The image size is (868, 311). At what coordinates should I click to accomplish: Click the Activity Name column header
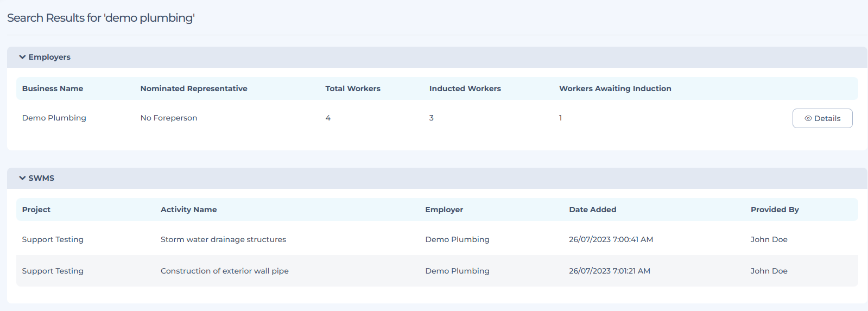[x=188, y=210]
